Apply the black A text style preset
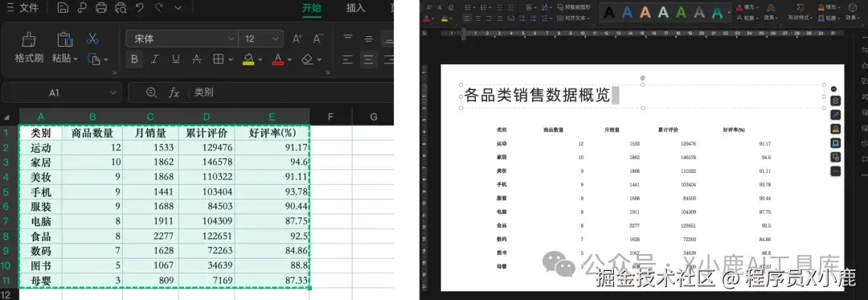 [x=609, y=12]
